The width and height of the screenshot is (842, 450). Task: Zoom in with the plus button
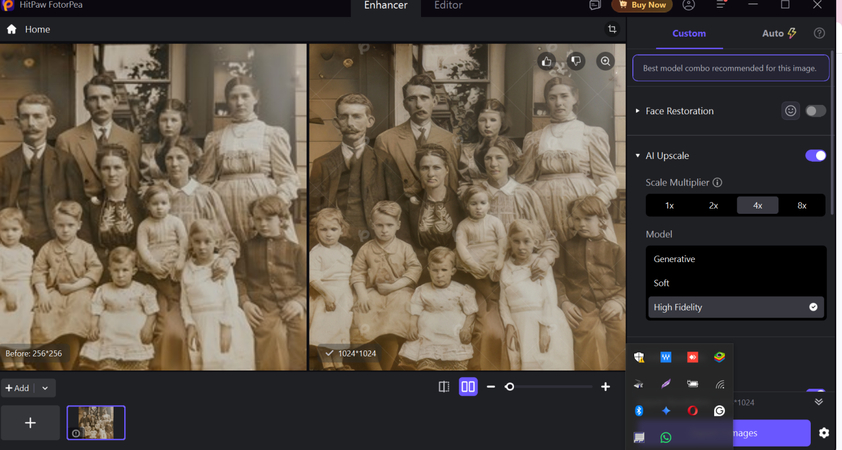tap(605, 387)
